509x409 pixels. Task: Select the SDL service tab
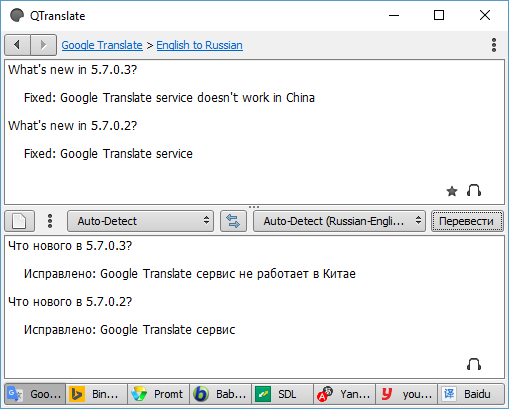point(283,394)
